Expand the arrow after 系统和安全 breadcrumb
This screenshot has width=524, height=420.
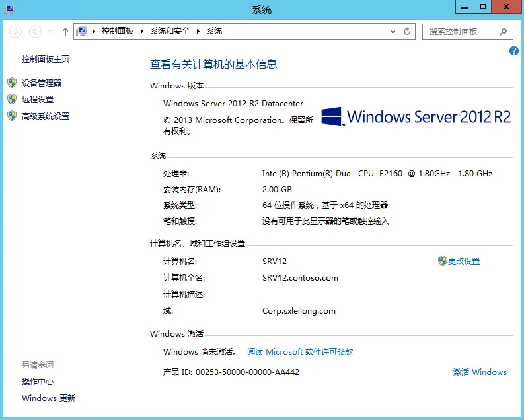198,31
